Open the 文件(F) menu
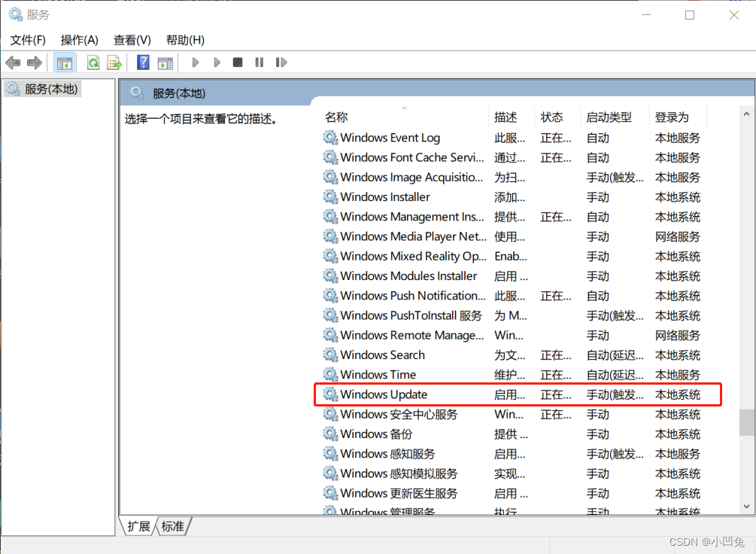 pyautogui.click(x=28, y=40)
